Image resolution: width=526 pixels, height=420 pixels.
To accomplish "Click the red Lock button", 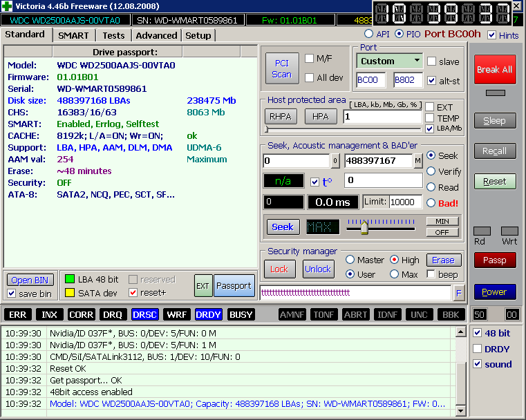I will 279,269.
